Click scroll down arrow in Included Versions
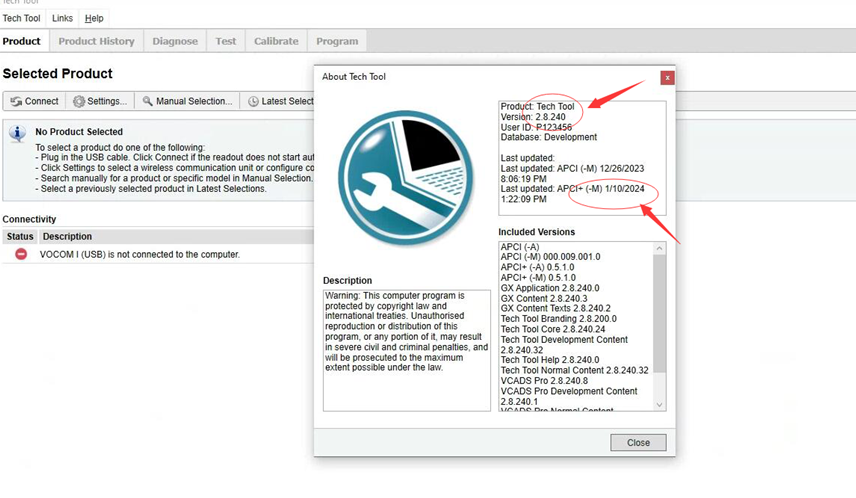Image resolution: width=856 pixels, height=498 pixels. [659, 405]
